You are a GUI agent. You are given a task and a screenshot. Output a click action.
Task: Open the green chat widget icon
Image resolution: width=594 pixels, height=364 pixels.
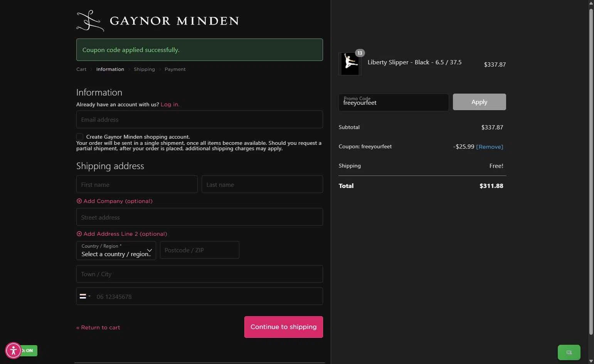click(x=569, y=352)
